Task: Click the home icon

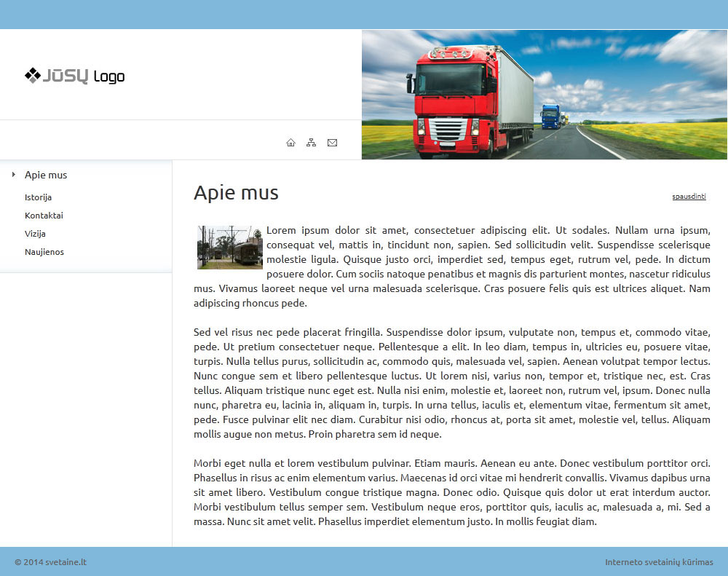Action: pyautogui.click(x=290, y=143)
